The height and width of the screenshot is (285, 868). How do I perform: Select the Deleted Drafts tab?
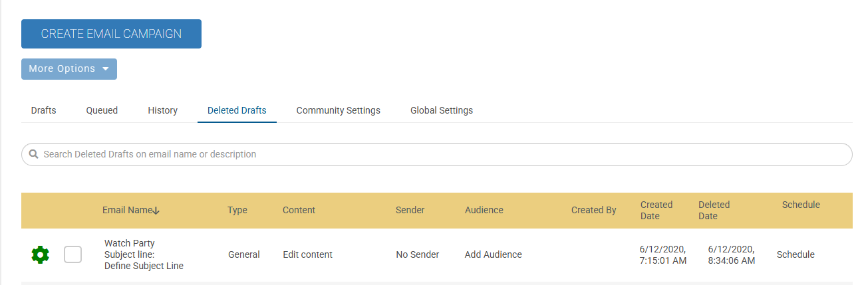[x=237, y=110]
